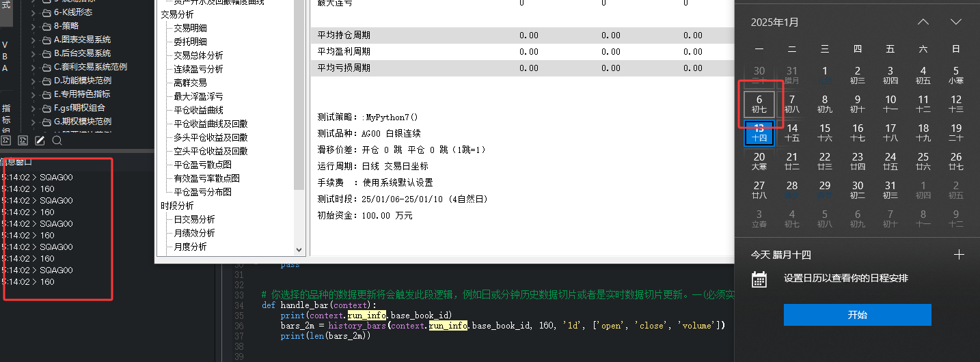This screenshot has height=362, width=980.
Task: Select 空头平仓收益及回撤 report item
Action: (x=210, y=151)
